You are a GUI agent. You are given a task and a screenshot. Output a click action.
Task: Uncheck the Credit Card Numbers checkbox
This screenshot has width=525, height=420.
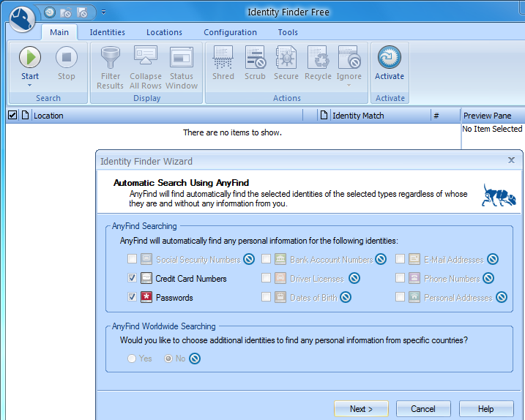[x=132, y=278]
